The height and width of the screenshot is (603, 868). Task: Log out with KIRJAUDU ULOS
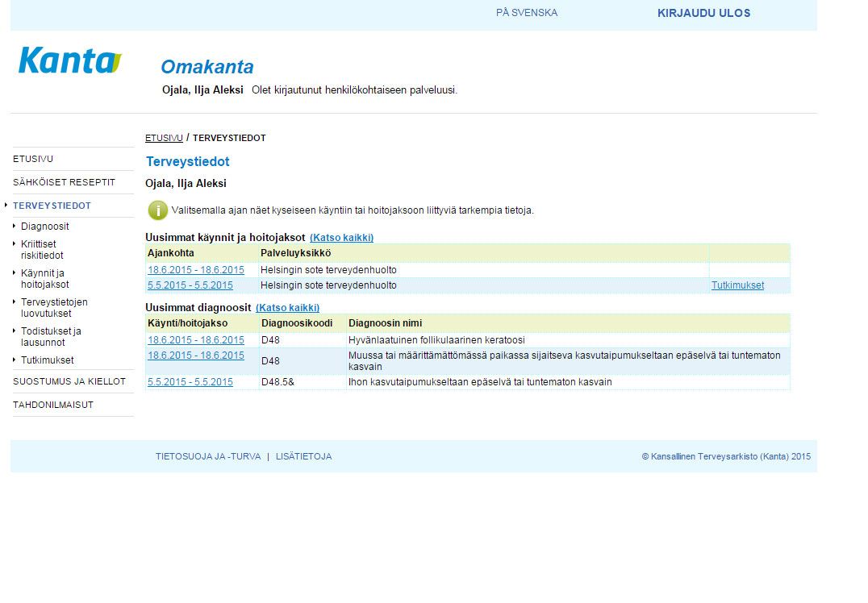point(703,13)
